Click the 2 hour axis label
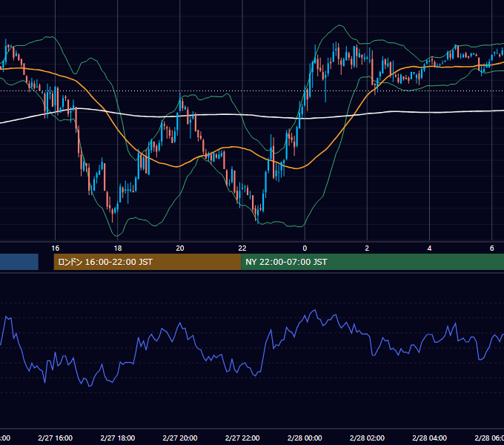The width and height of the screenshot is (504, 445). click(367, 248)
